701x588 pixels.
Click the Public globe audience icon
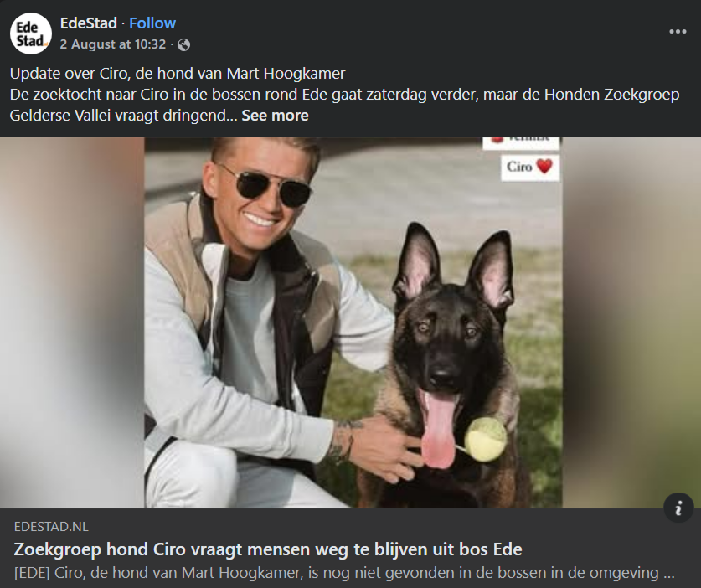(183, 44)
